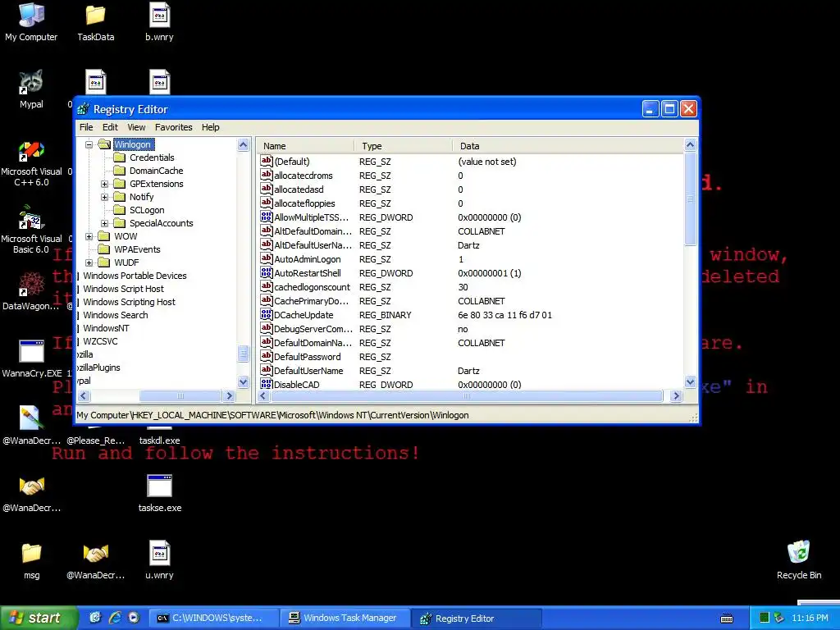
Task: Click the Start button
Action: [x=39, y=618]
